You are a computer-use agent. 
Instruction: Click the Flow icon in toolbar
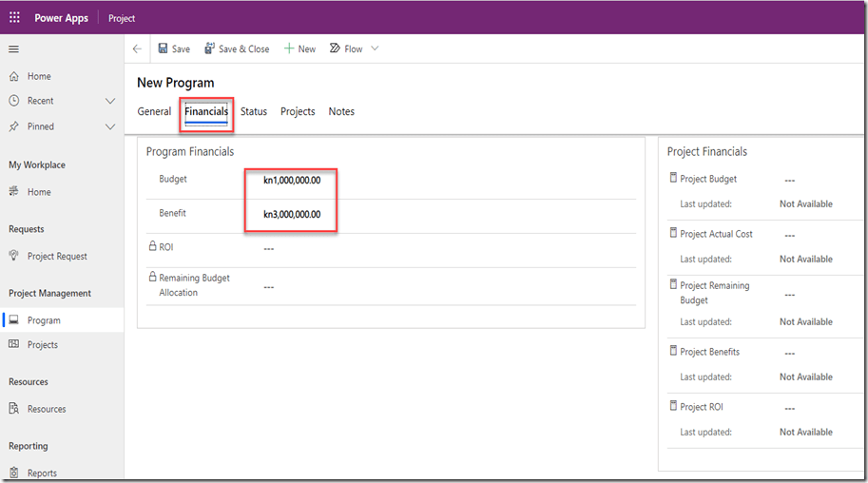[x=335, y=49]
